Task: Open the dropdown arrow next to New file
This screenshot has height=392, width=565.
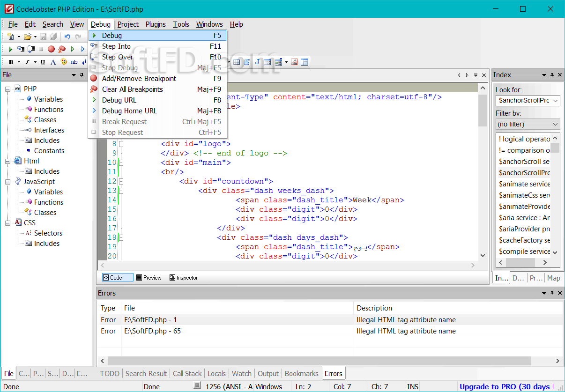Action: tap(19, 37)
